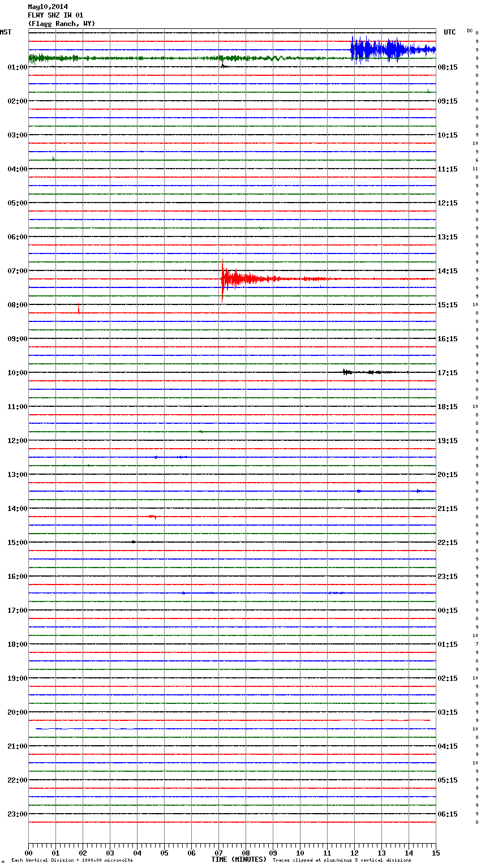Click the 02:15 UTC time label
Viewport: 481px width, 868px height.
[x=448, y=678]
